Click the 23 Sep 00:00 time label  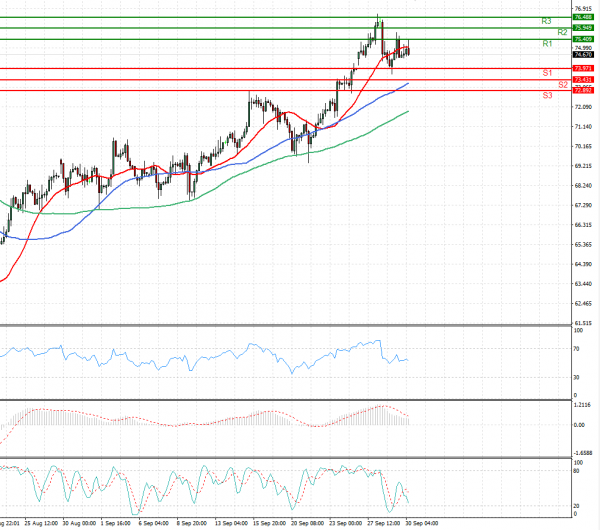coord(346,523)
